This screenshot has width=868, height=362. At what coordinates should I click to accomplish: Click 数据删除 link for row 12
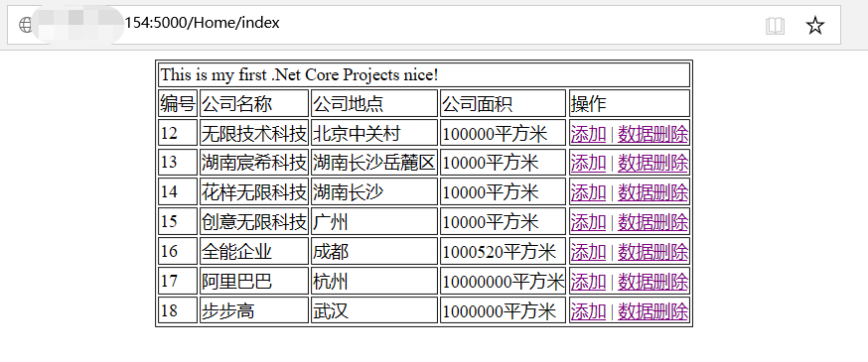[653, 134]
